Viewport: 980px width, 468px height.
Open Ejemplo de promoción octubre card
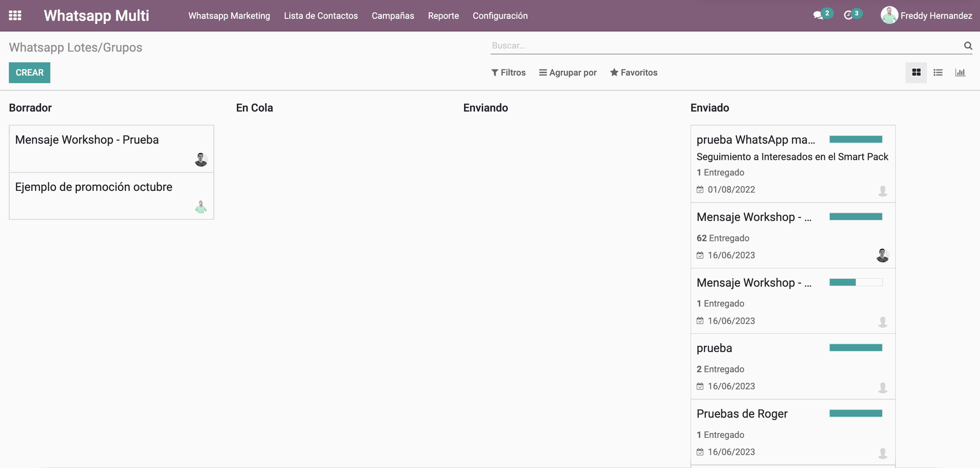[x=111, y=196]
